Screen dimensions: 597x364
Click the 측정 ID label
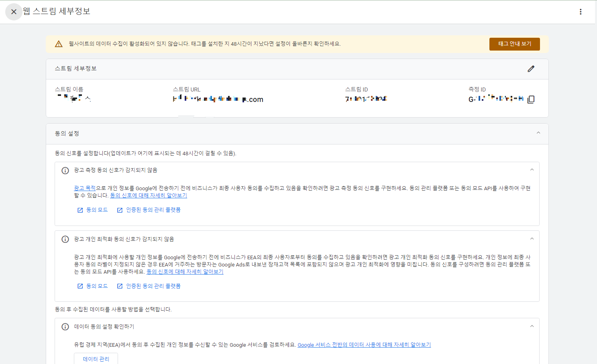[477, 89]
